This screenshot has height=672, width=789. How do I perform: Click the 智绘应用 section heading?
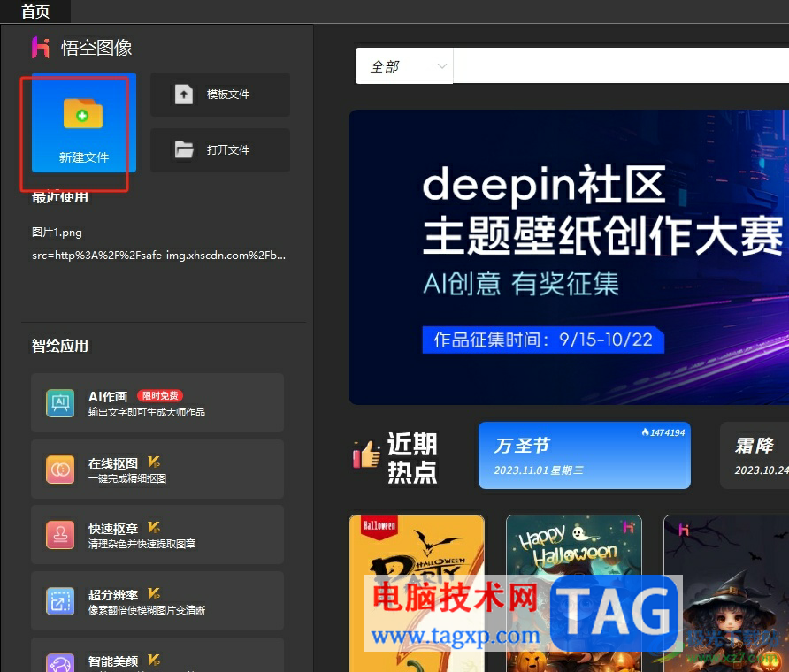(x=60, y=346)
